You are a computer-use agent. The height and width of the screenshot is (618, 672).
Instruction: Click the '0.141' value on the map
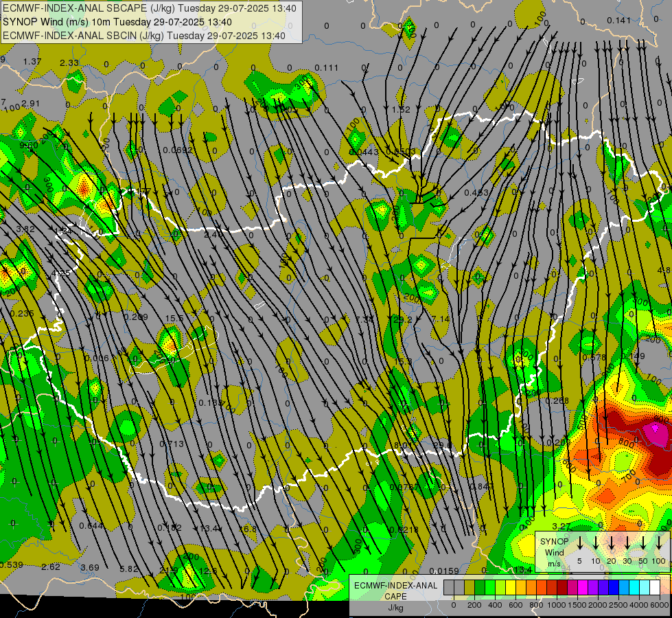(619, 20)
